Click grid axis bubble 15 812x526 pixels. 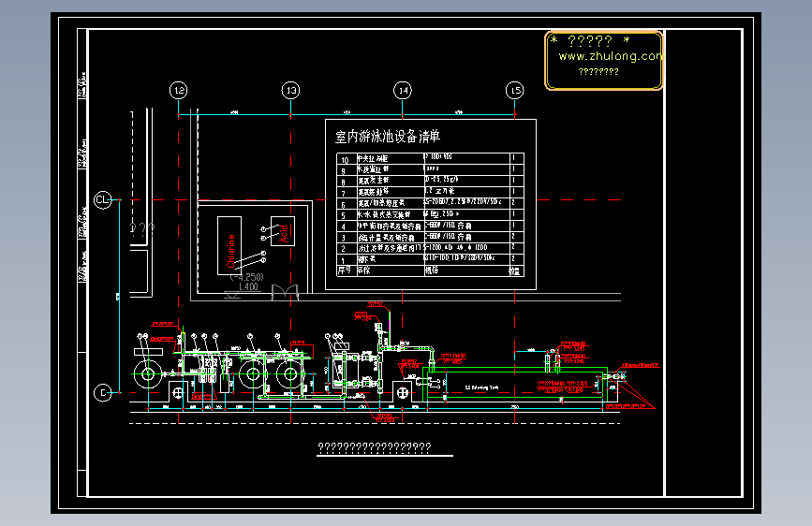pyautogui.click(x=515, y=91)
